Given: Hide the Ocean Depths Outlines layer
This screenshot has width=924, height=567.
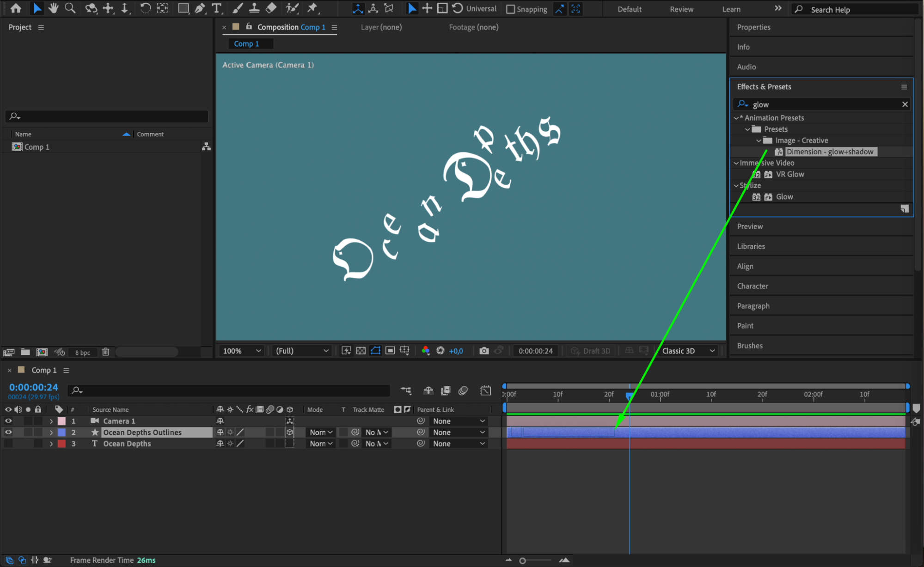Looking at the screenshot, I should click(x=8, y=432).
